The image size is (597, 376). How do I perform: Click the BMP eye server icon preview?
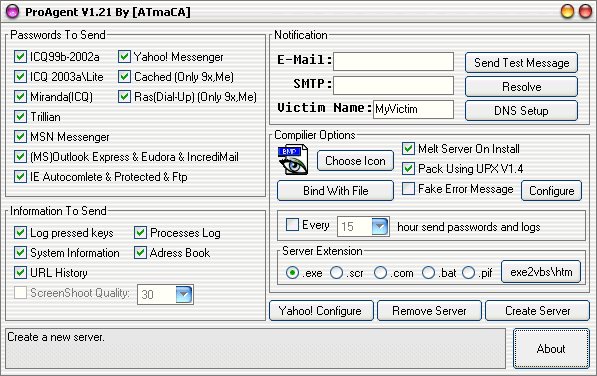point(293,160)
